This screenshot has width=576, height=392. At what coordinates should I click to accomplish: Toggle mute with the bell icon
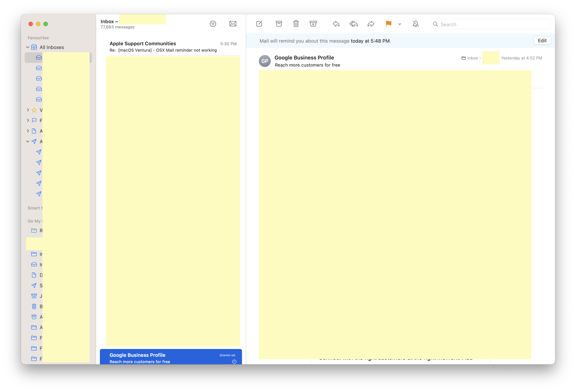click(x=416, y=24)
